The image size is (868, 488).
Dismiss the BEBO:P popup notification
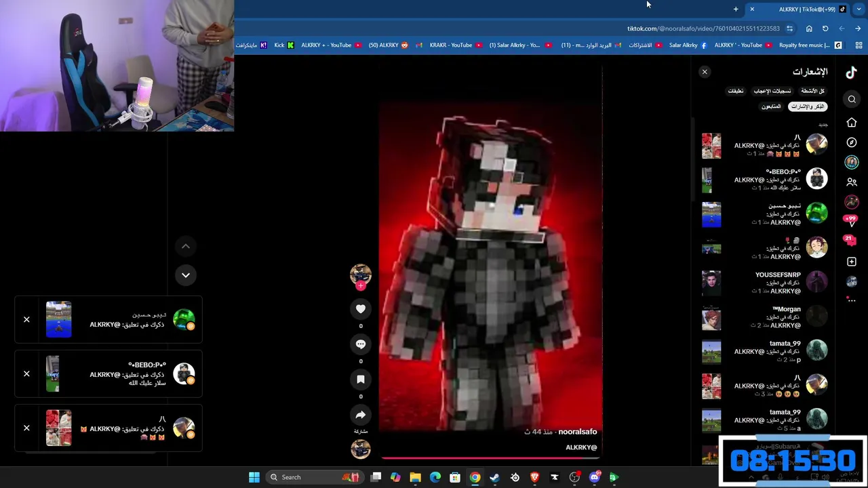(26, 373)
